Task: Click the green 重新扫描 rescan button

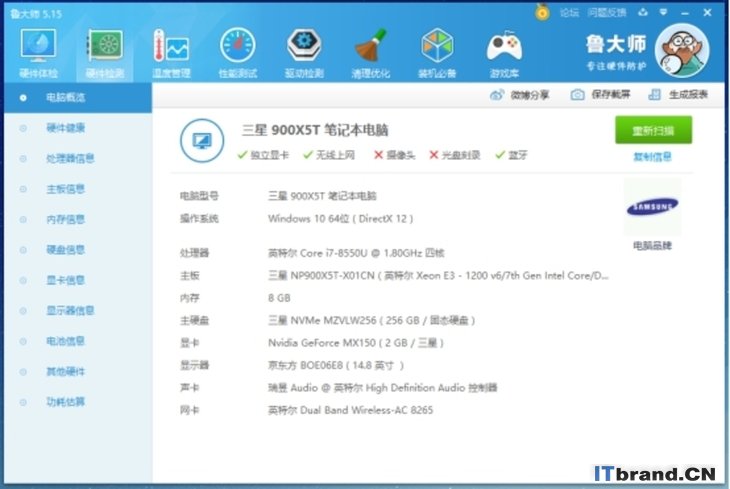Action: click(653, 130)
